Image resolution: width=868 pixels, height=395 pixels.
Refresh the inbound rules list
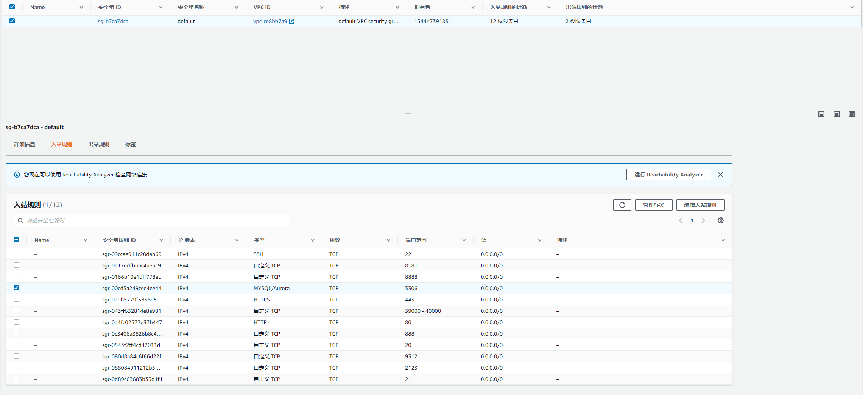[622, 205]
